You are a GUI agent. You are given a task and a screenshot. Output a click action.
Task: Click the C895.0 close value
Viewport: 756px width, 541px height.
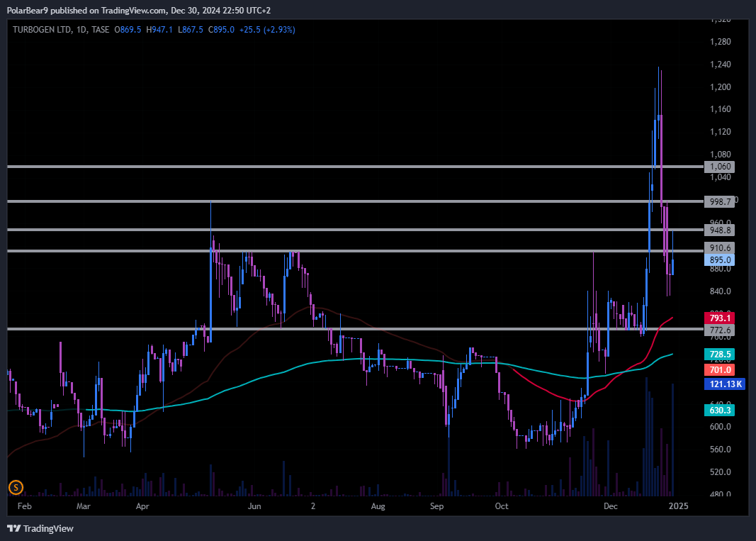pos(221,30)
